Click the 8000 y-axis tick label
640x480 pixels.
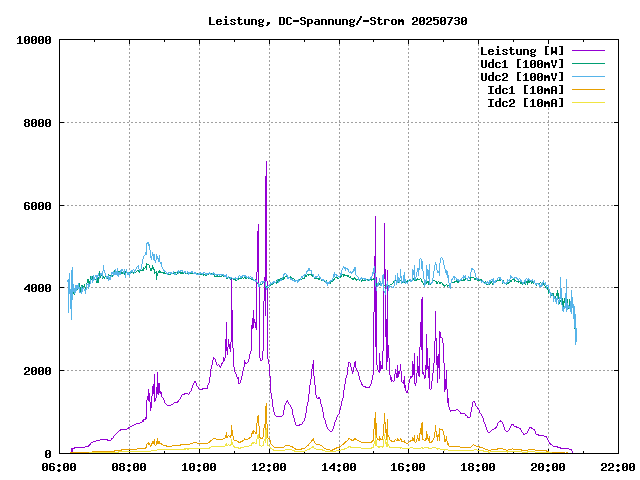37,123
